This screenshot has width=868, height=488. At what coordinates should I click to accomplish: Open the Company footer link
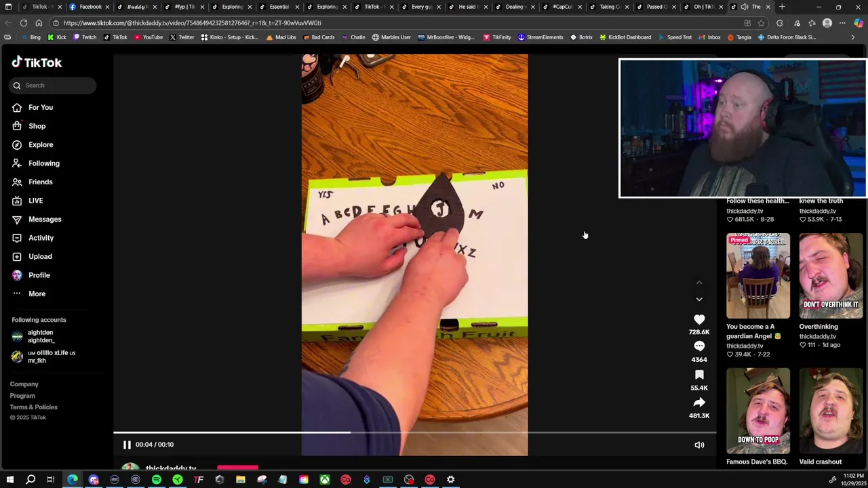(24, 384)
